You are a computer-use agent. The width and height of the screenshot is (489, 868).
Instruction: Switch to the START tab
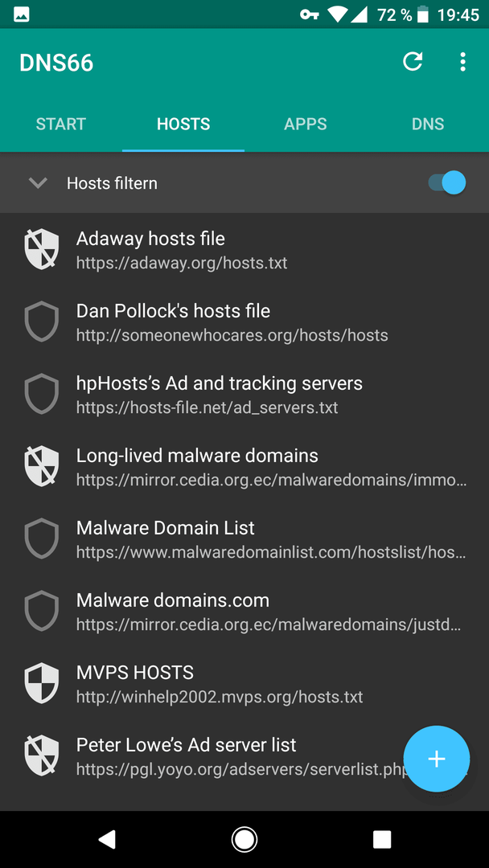[x=61, y=124]
